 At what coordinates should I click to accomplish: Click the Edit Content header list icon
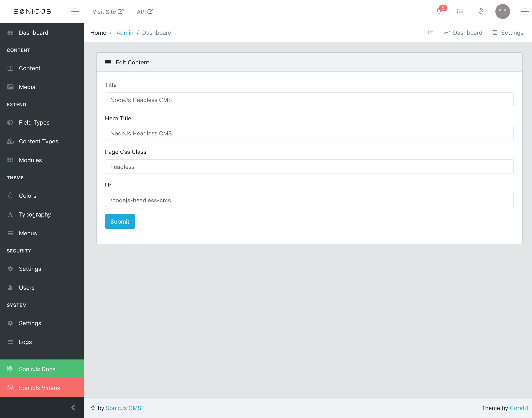[108, 62]
